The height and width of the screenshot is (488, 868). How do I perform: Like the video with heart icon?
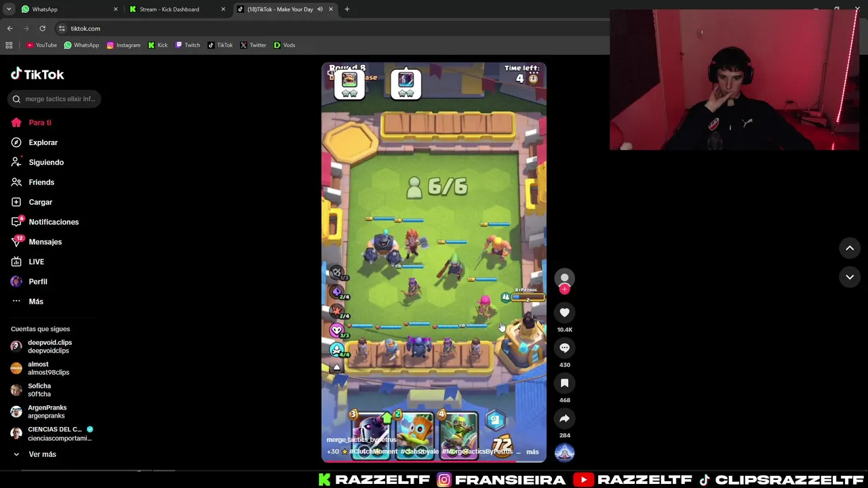tap(564, 312)
